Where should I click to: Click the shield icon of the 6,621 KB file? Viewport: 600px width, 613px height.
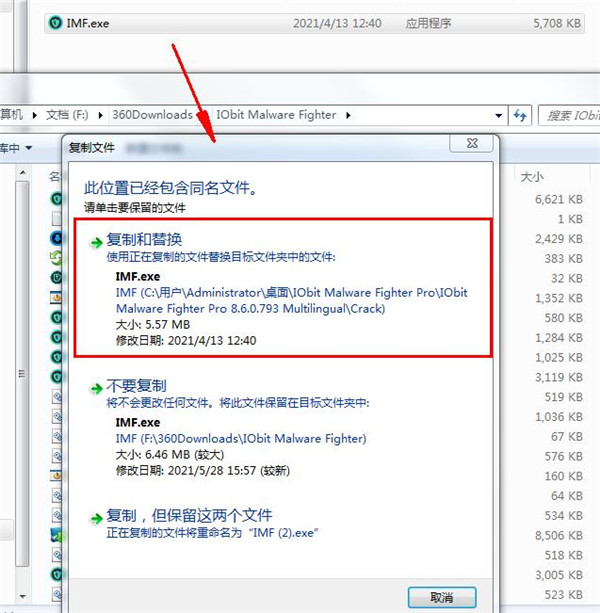click(57, 199)
